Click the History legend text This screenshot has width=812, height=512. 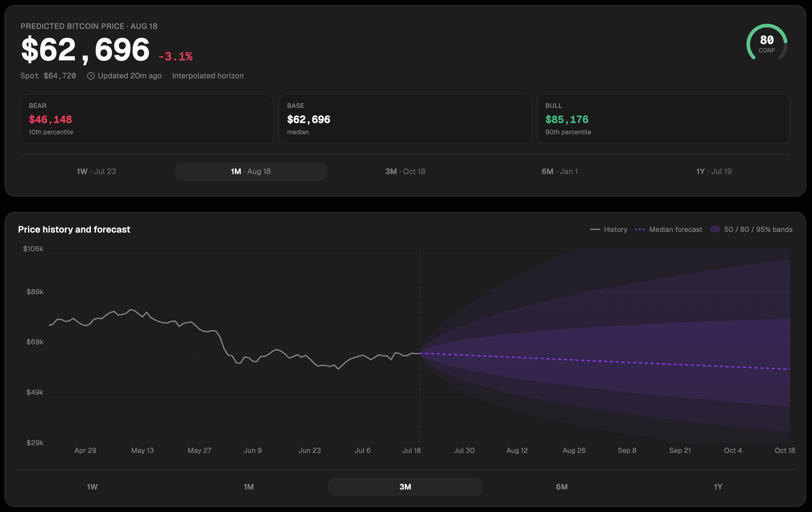pyautogui.click(x=615, y=229)
